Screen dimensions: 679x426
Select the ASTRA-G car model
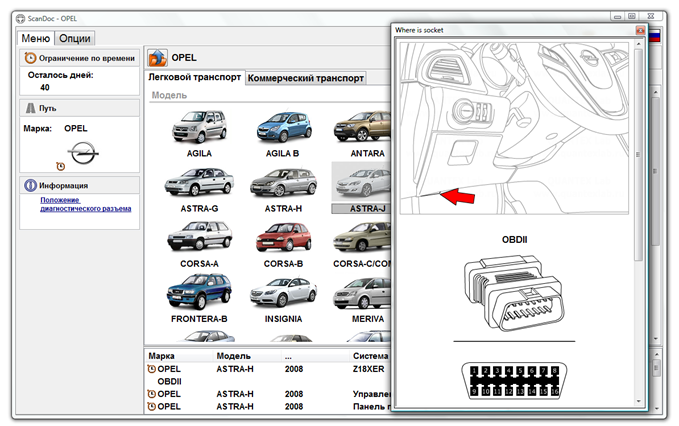tap(199, 190)
